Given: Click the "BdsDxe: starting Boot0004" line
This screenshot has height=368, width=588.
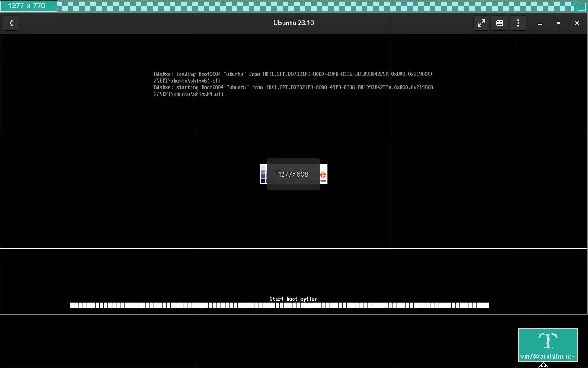Looking at the screenshot, I should tap(294, 87).
